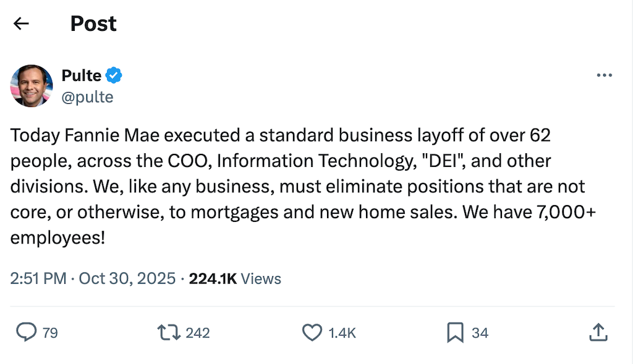This screenshot has height=364, width=633.
Task: Go back using the left arrow
Action: [21, 23]
